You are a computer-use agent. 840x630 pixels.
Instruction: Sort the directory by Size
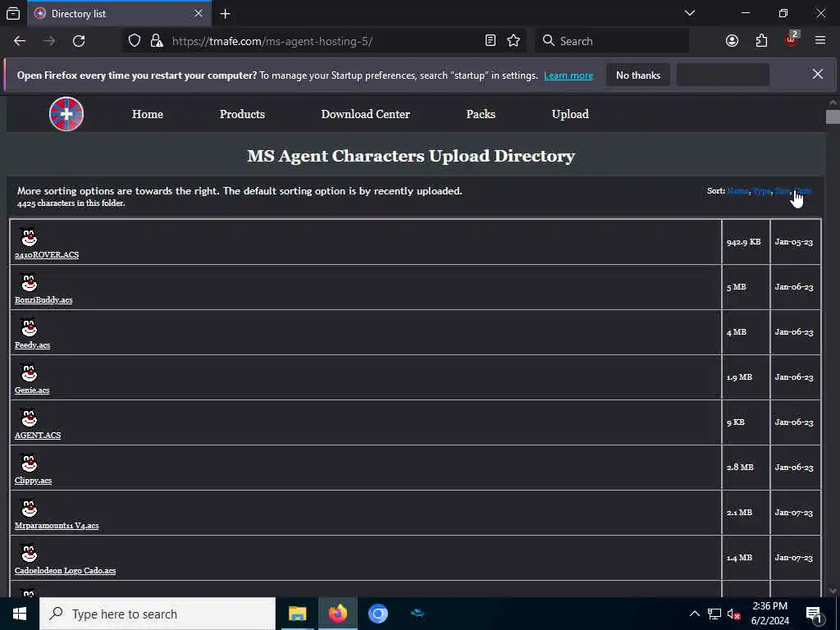(x=782, y=190)
